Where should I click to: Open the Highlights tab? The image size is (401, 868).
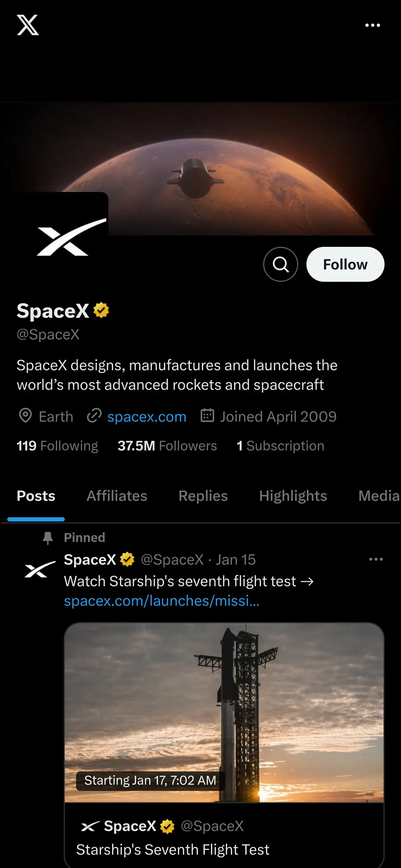tap(293, 496)
